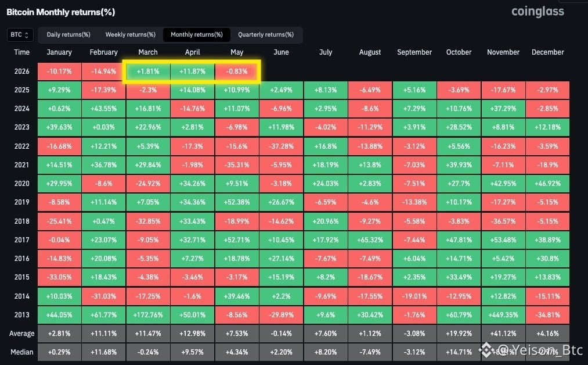Select the 2016 row label

(x=21, y=259)
